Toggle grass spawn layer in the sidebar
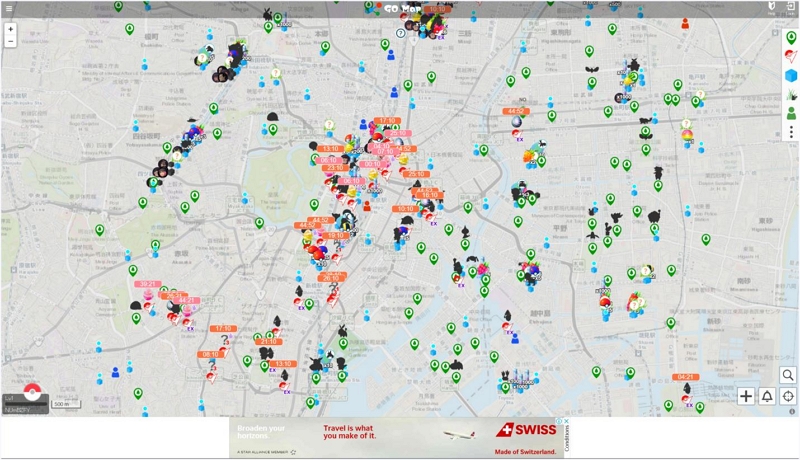Screen dimensions: 800x460 pyautogui.click(x=791, y=94)
